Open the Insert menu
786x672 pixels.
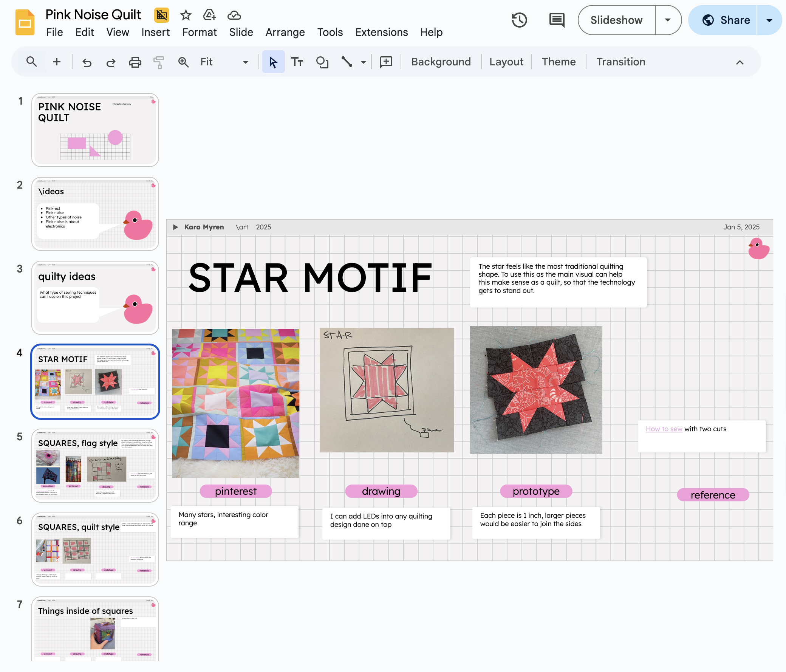coord(155,32)
